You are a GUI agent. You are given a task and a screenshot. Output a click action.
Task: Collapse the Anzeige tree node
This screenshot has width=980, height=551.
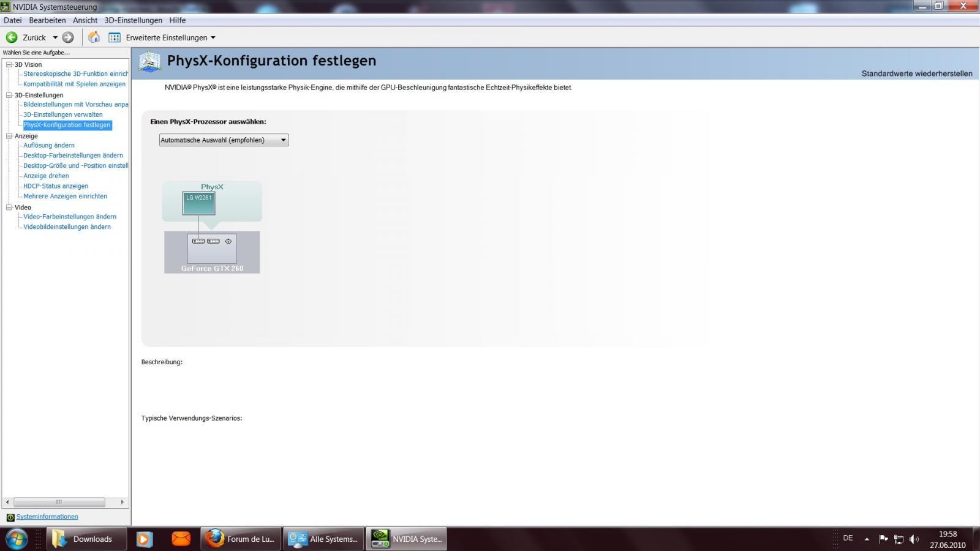tap(9, 136)
